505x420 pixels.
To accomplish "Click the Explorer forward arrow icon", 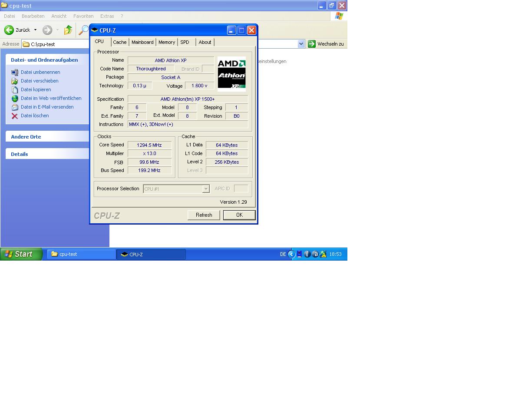I will 47,30.
